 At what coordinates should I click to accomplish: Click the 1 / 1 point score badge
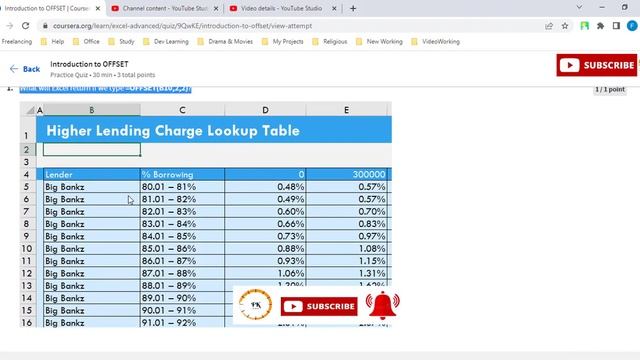(x=610, y=89)
